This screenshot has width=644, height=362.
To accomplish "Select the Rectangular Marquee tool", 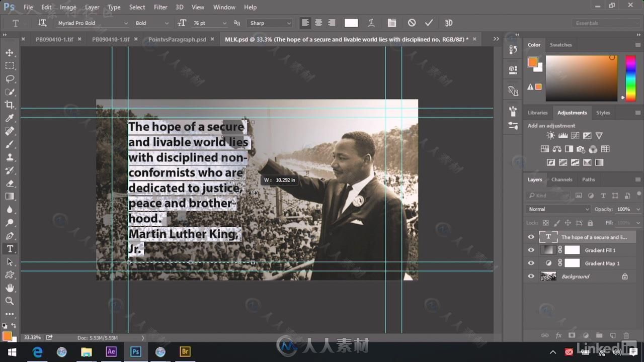I will [10, 66].
